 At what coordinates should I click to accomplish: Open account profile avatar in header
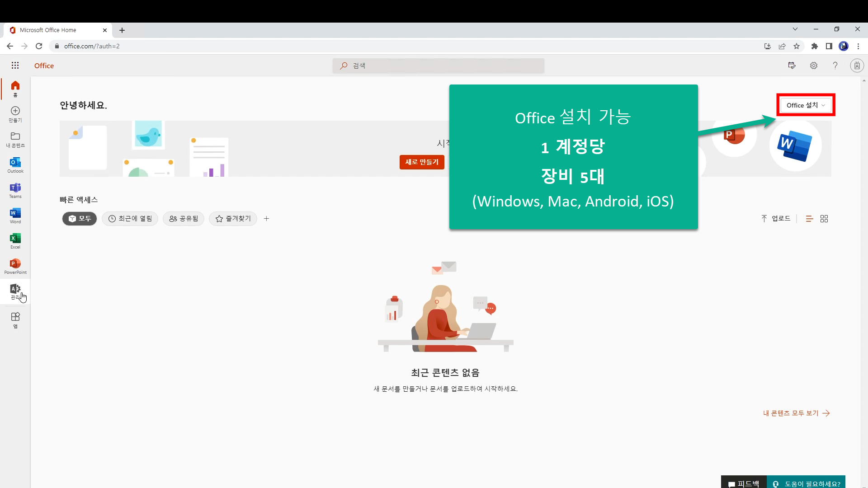[x=857, y=66]
